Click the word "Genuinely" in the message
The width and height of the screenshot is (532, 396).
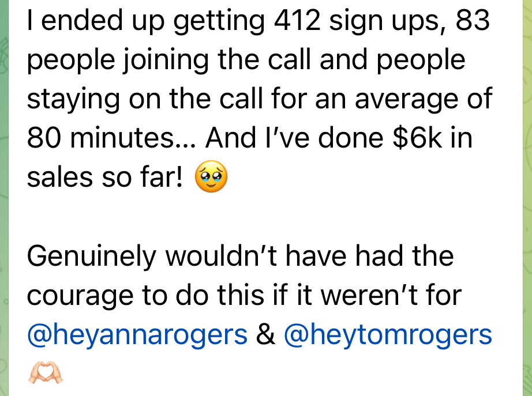click(x=92, y=257)
